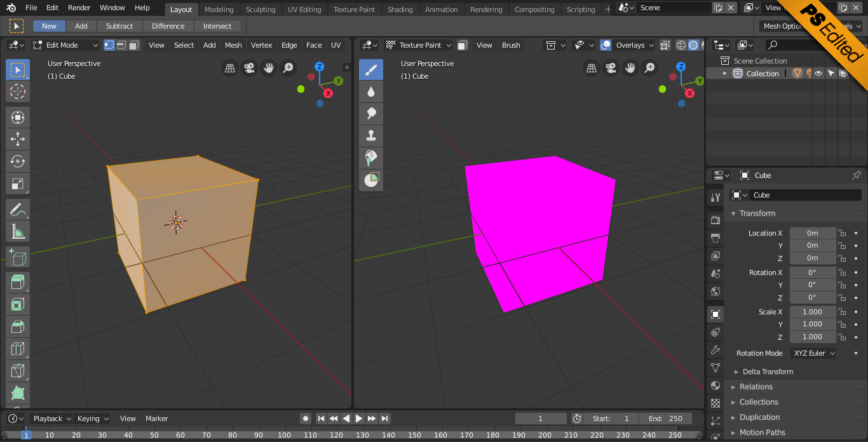Select the Extrude Region tool
This screenshot has width=868, height=442.
tap(18, 282)
